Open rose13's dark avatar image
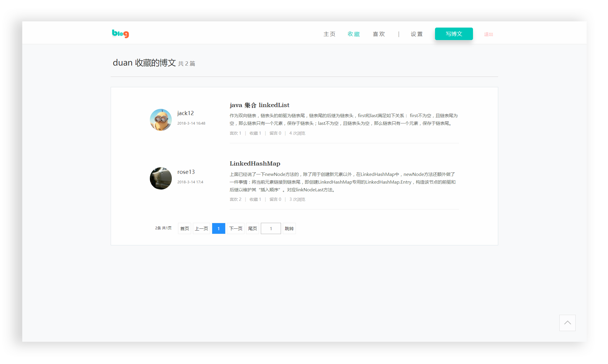The image size is (608, 364). pyautogui.click(x=161, y=179)
